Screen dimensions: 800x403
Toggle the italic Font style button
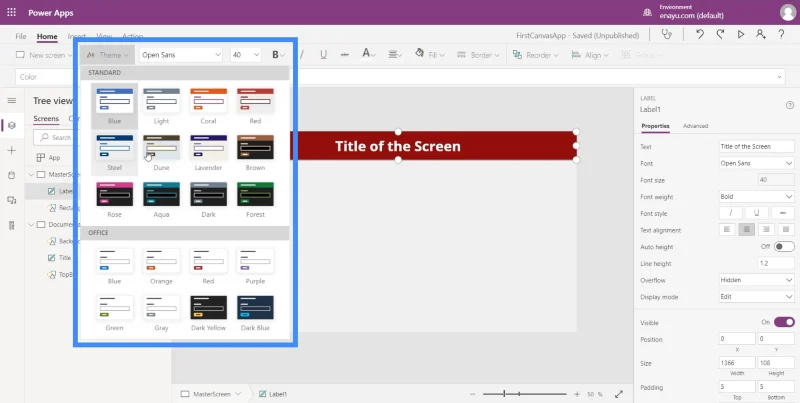(x=731, y=213)
